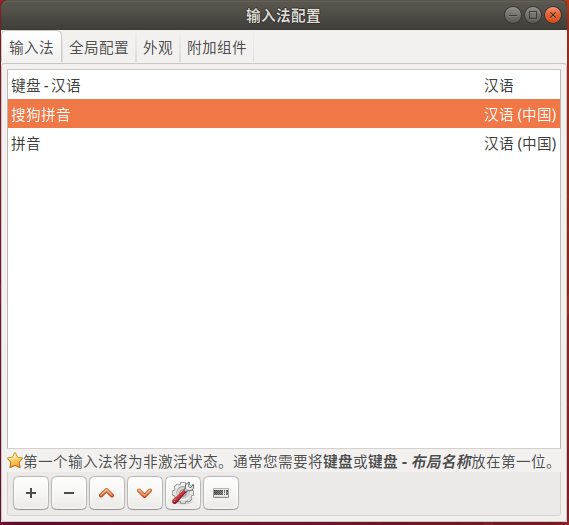Open the 外观 tab
569x525 pixels.
(x=158, y=48)
